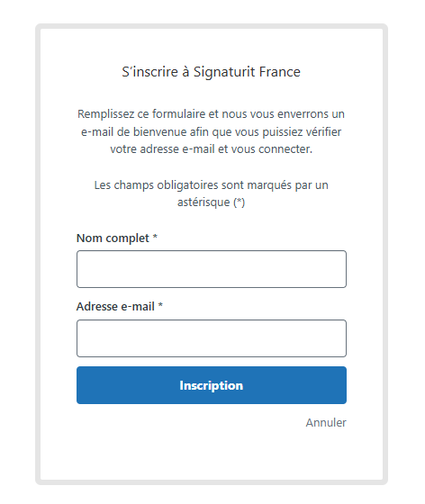Click "votre adresse e-mail et vous connecter" line
Image resolution: width=425 pixels, height=504 pixels.
(212, 149)
